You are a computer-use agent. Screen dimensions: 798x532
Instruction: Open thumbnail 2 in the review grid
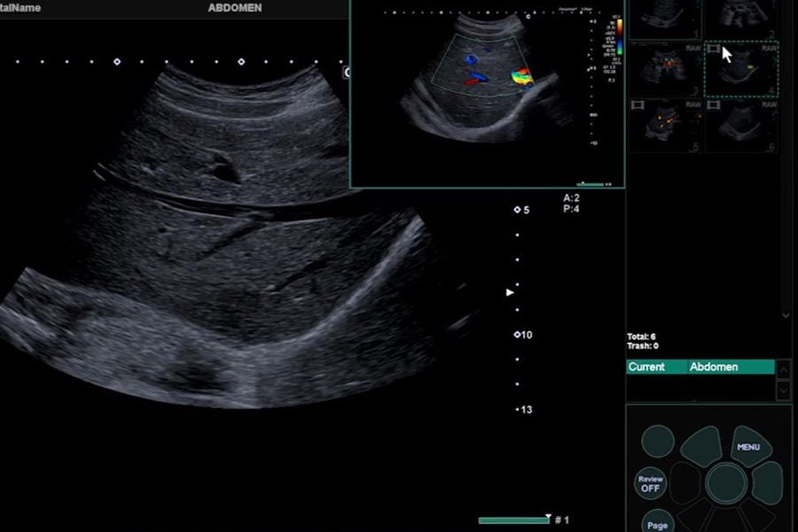[x=741, y=20]
